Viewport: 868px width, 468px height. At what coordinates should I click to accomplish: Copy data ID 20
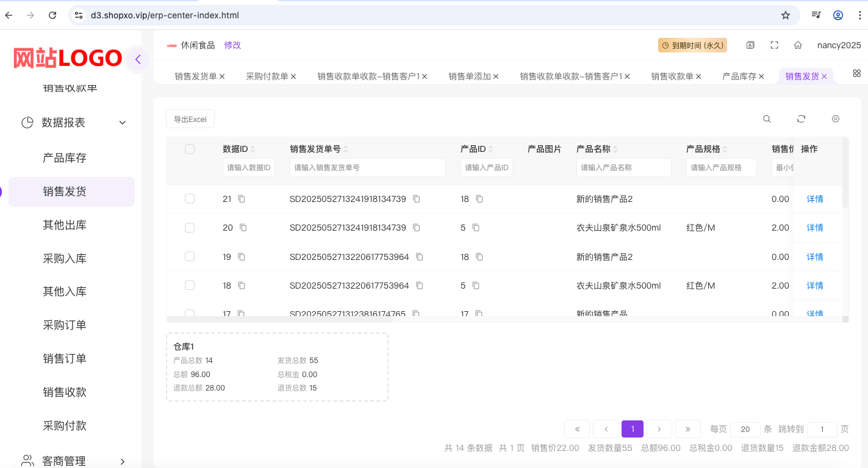click(243, 228)
